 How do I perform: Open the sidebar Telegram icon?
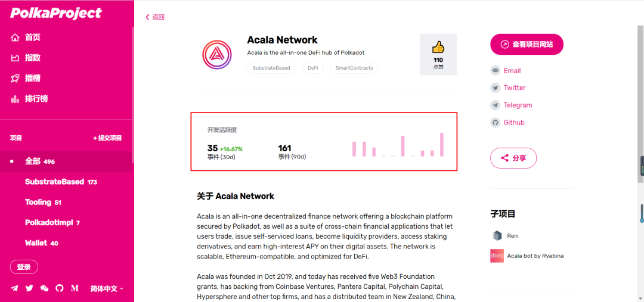(14, 288)
